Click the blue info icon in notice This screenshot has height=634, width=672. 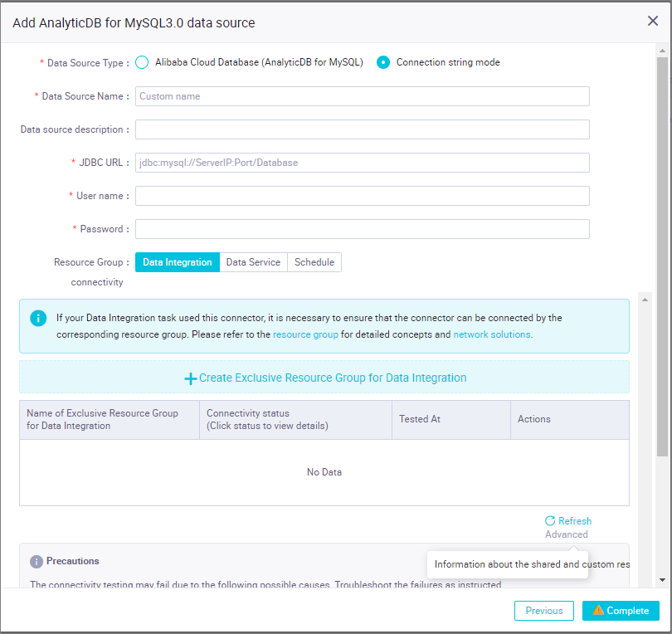[38, 318]
